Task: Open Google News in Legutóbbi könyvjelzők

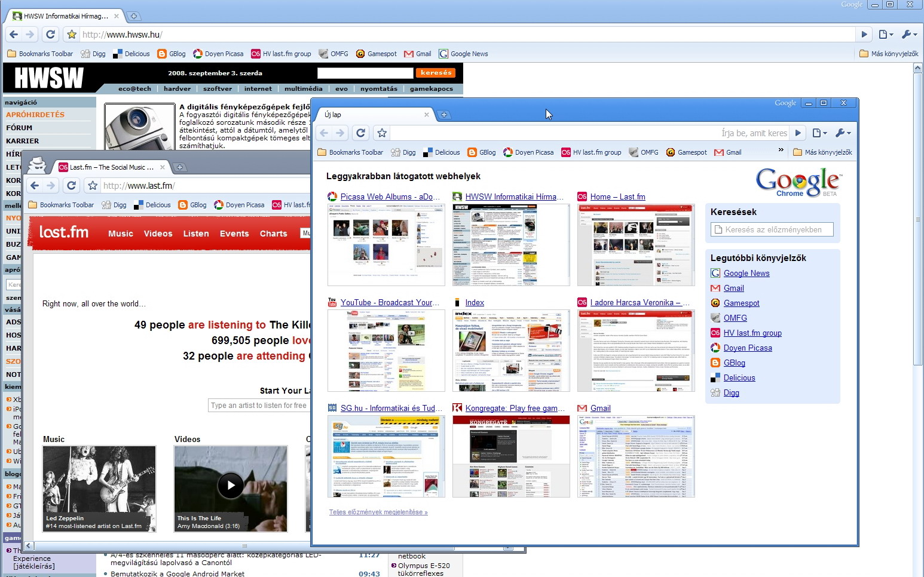Action: 746,273
